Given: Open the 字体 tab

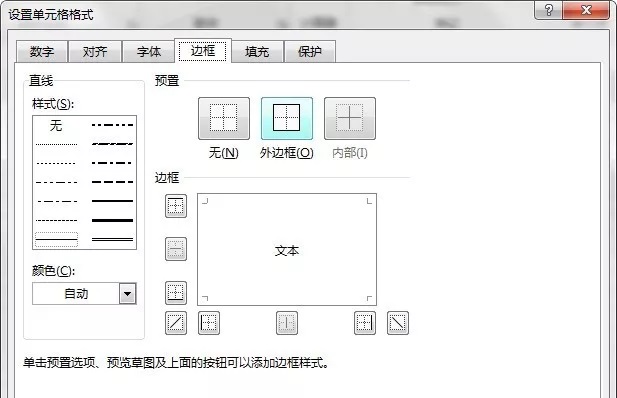Looking at the screenshot, I should coord(149,52).
